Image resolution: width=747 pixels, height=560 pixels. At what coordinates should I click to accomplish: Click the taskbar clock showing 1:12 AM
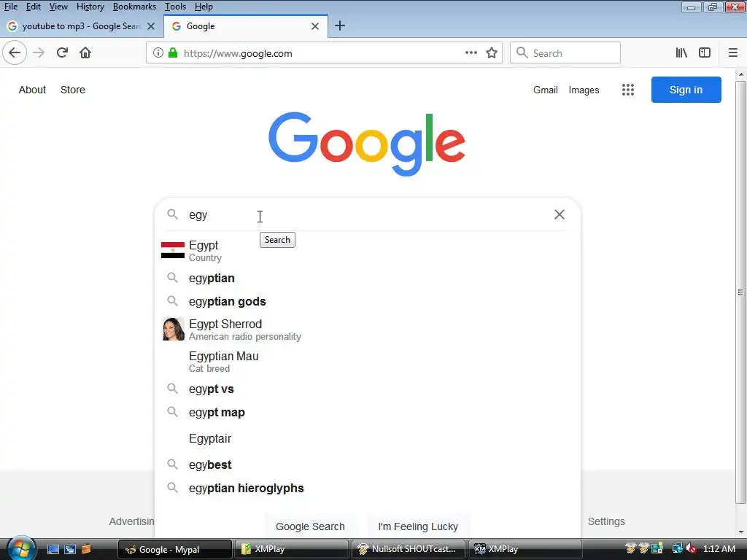tap(719, 548)
